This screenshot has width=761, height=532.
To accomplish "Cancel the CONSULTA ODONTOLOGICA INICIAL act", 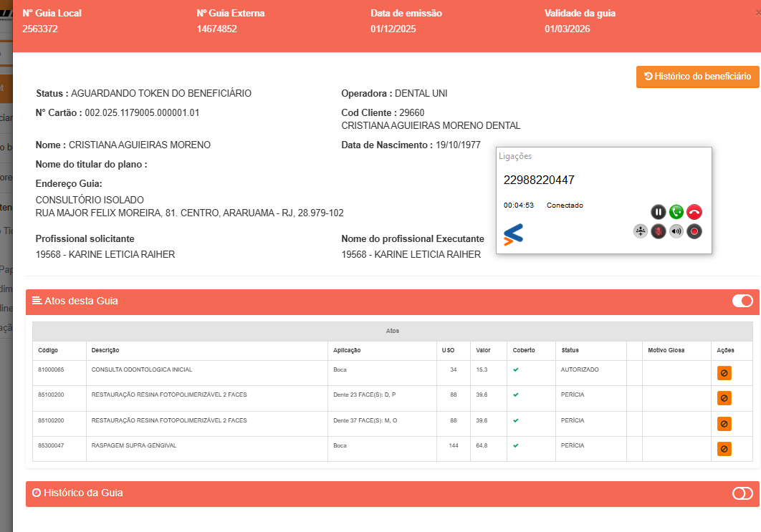I will tap(724, 373).
